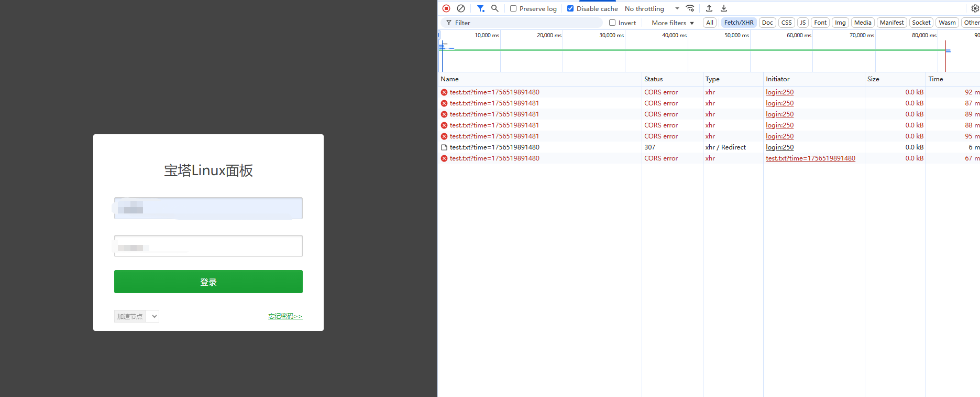Uncheck Disable cache checkbox
Viewport: 980px width, 397px height.
coord(570,8)
